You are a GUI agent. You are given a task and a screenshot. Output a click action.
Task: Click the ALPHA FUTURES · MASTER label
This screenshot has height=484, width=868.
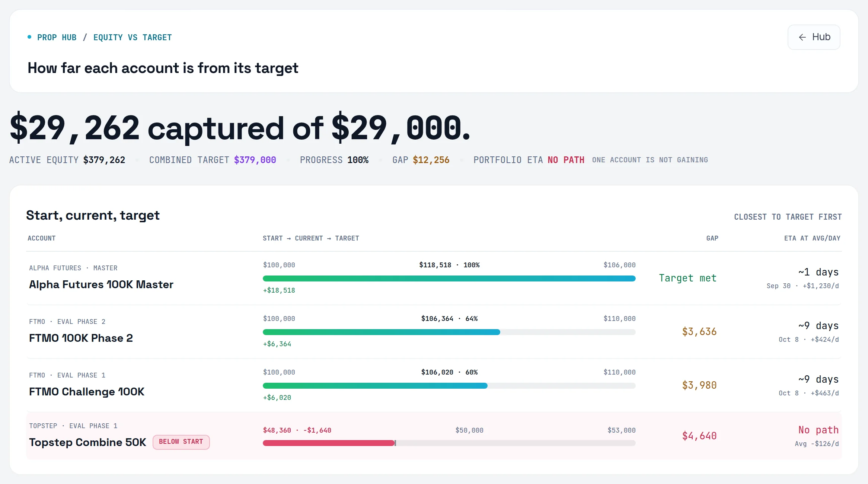tap(73, 268)
